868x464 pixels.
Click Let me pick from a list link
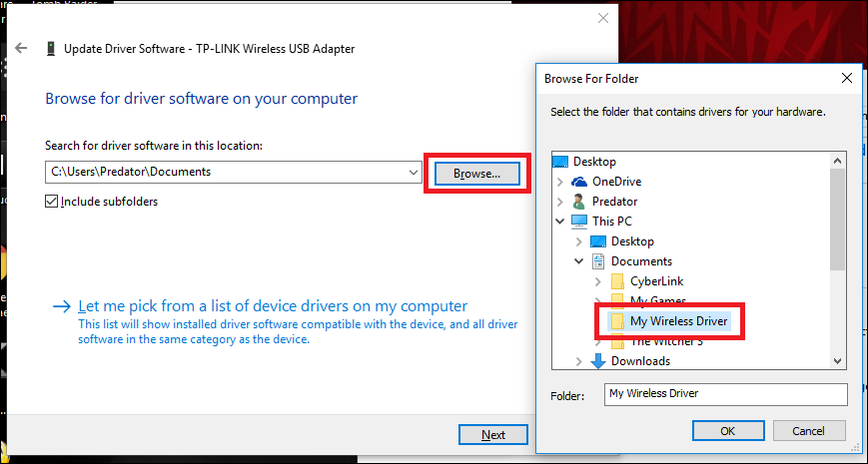point(272,306)
